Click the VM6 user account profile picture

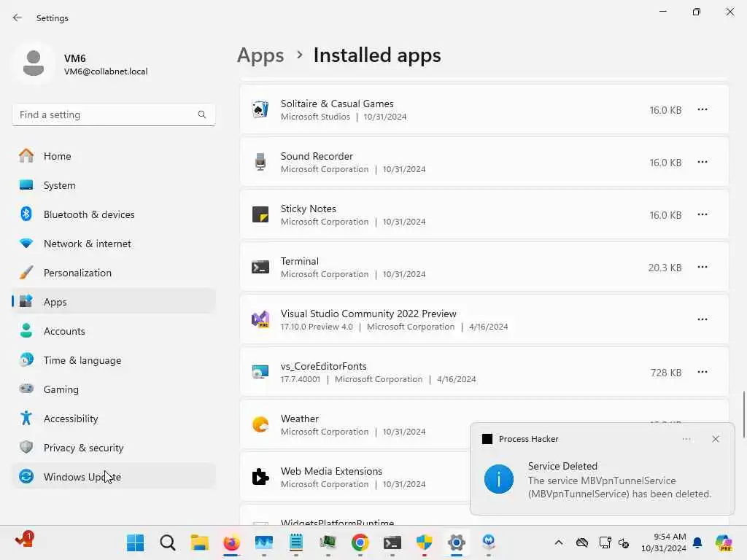coord(34,63)
